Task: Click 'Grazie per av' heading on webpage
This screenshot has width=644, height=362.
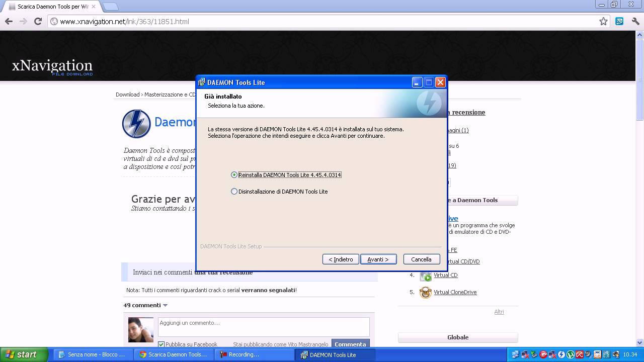Action: [163, 199]
